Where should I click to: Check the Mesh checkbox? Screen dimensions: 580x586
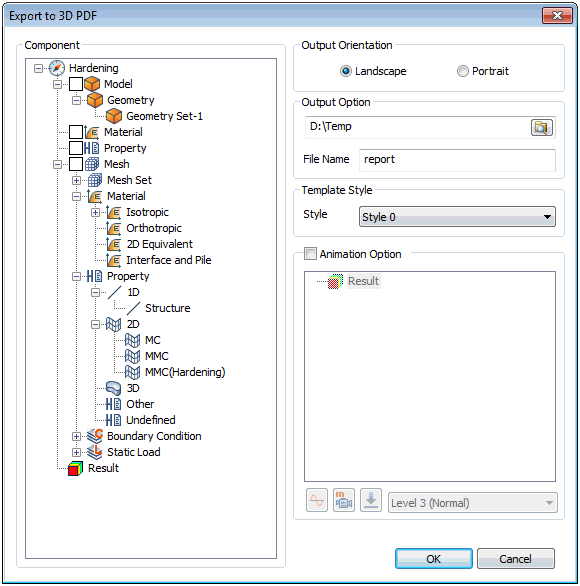76,164
